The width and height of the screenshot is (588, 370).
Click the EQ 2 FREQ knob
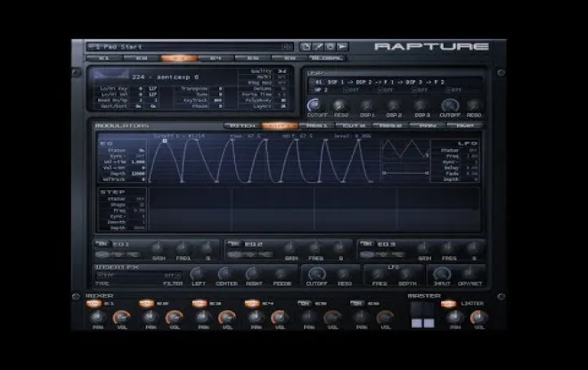(315, 248)
